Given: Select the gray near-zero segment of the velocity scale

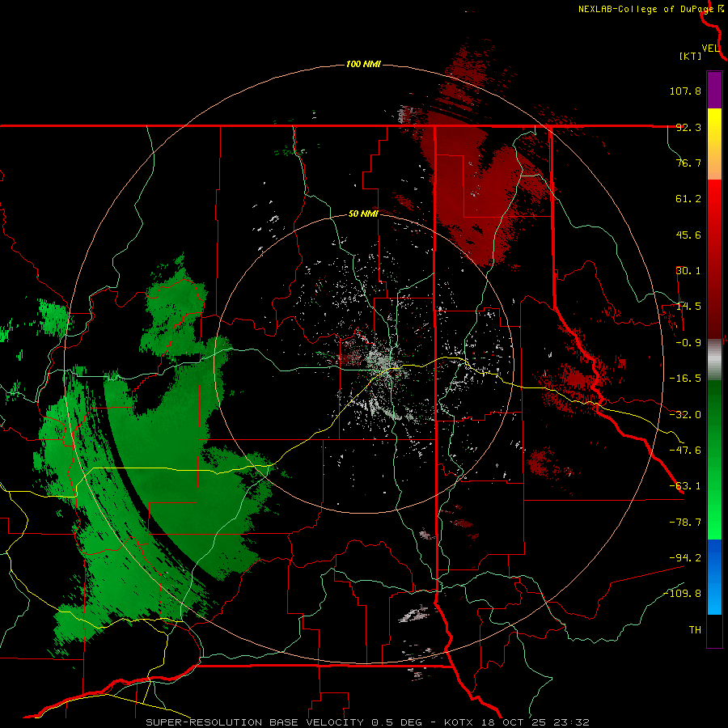Looking at the screenshot, I should coord(714,360).
